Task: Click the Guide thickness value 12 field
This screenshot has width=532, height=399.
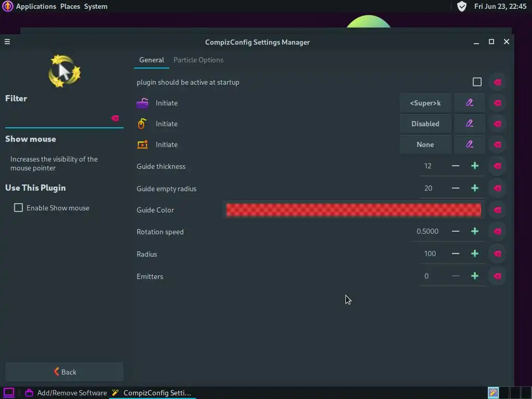Action: pos(433,166)
